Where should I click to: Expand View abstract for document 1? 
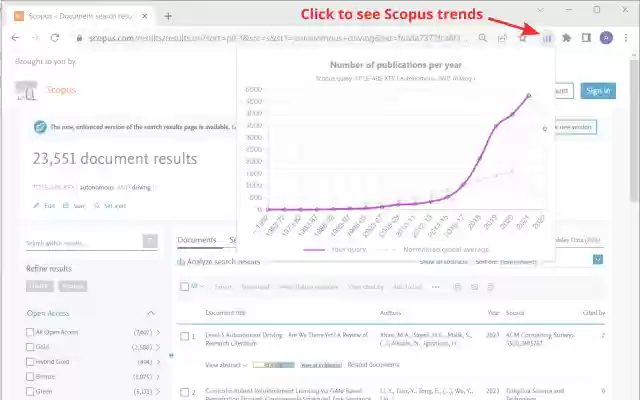(226, 365)
